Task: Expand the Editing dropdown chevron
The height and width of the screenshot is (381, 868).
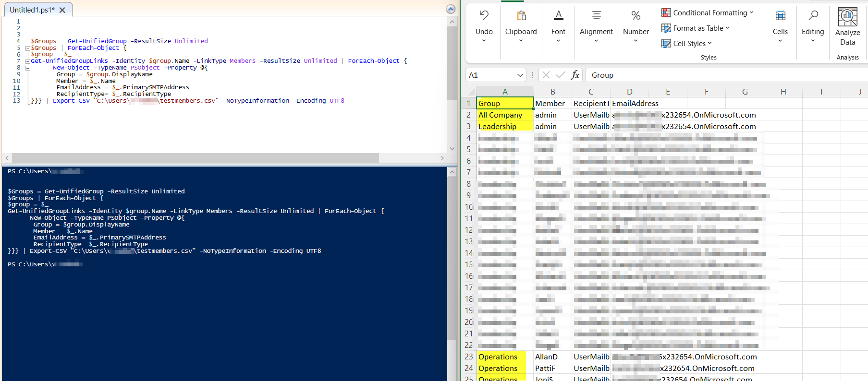Action: [x=813, y=41]
